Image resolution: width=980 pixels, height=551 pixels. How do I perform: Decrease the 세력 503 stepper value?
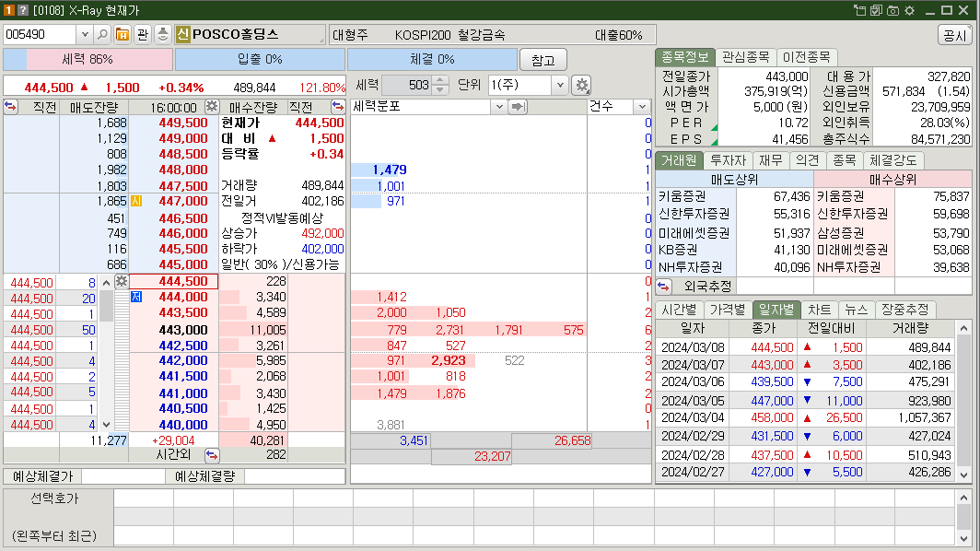tap(440, 89)
